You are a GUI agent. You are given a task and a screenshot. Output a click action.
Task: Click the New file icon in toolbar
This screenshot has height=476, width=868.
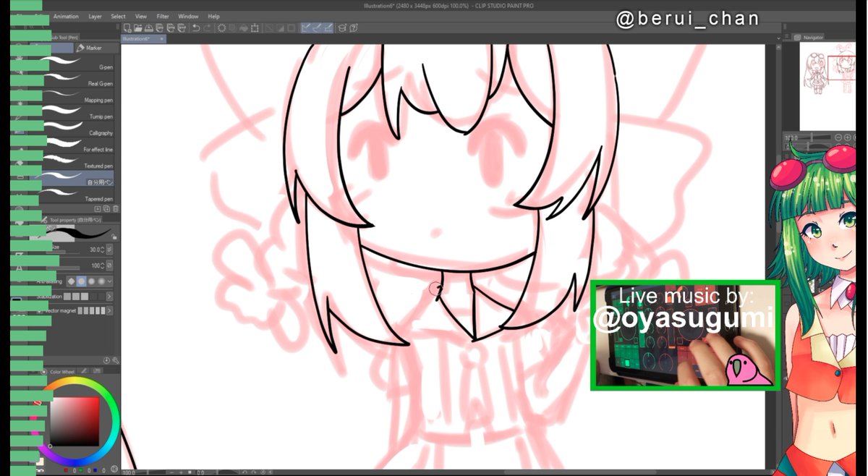coord(127,28)
